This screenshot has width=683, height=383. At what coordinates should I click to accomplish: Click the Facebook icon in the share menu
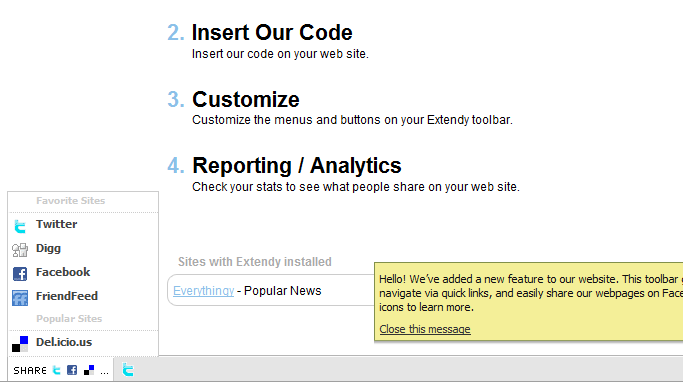pos(20,274)
